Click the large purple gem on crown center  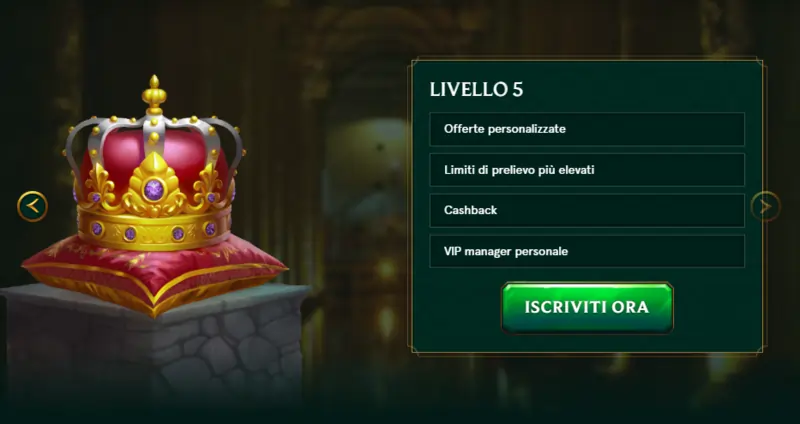[x=153, y=190]
